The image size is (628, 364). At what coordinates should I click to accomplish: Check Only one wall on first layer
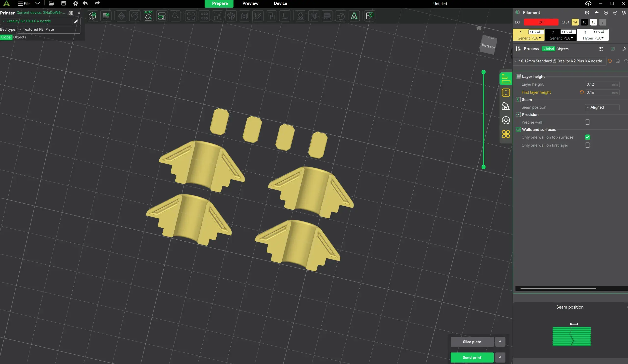click(587, 145)
